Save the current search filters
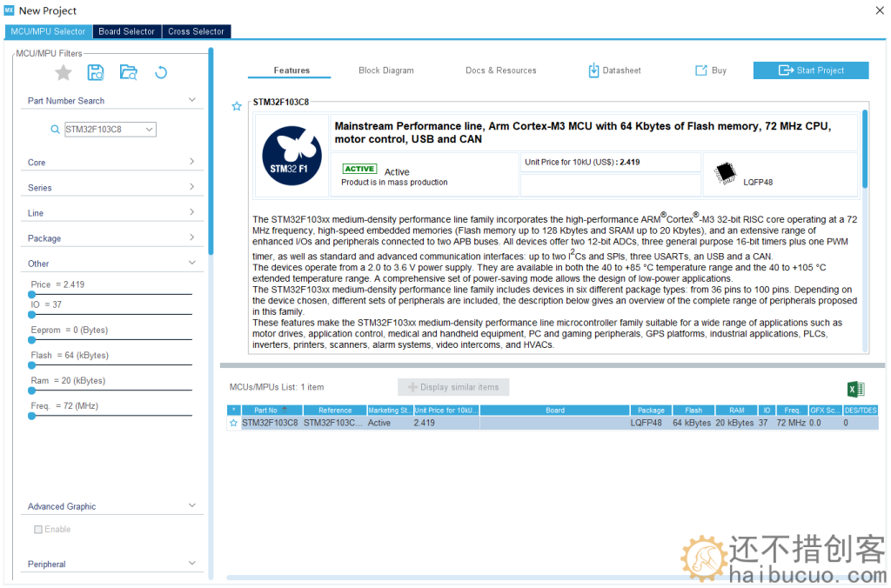This screenshot has height=588, width=891. coord(96,73)
